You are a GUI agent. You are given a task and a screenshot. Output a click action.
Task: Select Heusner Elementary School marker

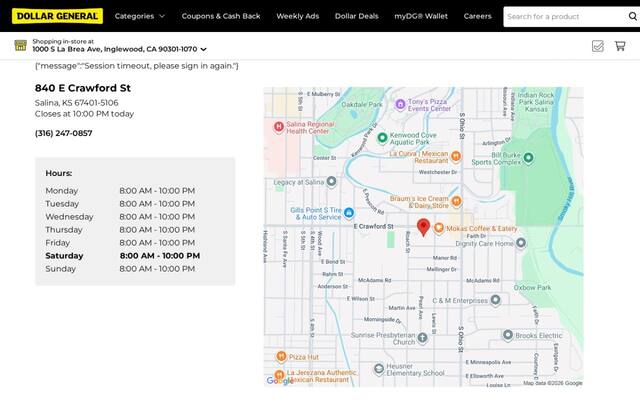[379, 369]
